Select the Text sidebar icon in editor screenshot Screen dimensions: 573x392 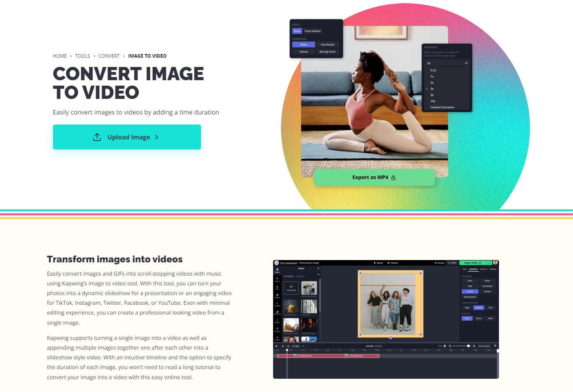(277, 287)
